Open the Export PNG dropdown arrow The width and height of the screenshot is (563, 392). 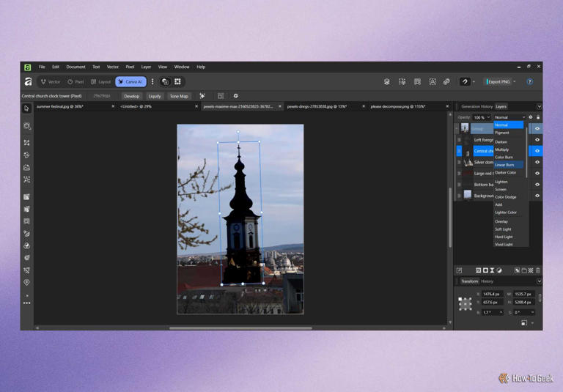[515, 82]
